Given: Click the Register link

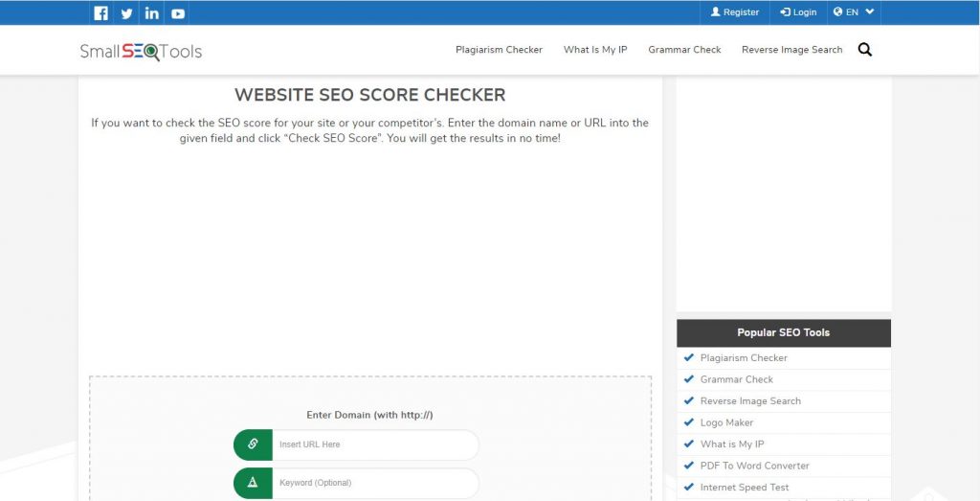Looking at the screenshot, I should 735,11.
